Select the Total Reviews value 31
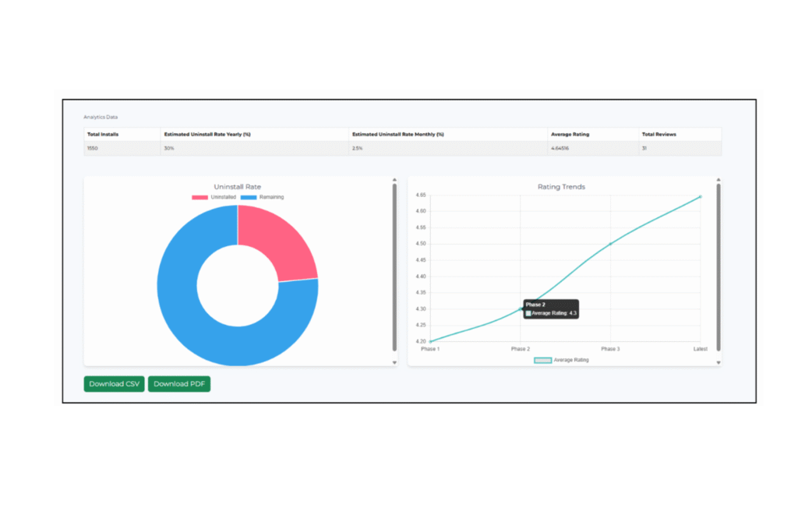Viewport: 798px width, 532px height. coord(644,147)
